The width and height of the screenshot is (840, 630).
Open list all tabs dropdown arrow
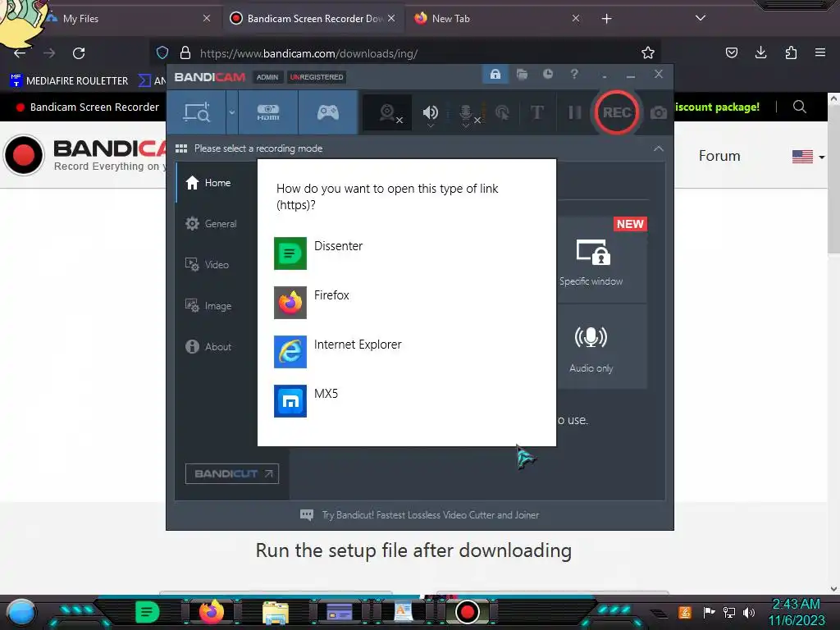point(701,18)
